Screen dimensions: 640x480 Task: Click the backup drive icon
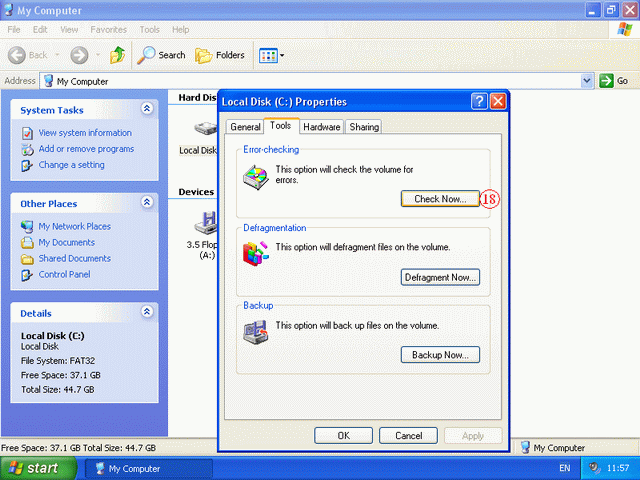click(256, 332)
